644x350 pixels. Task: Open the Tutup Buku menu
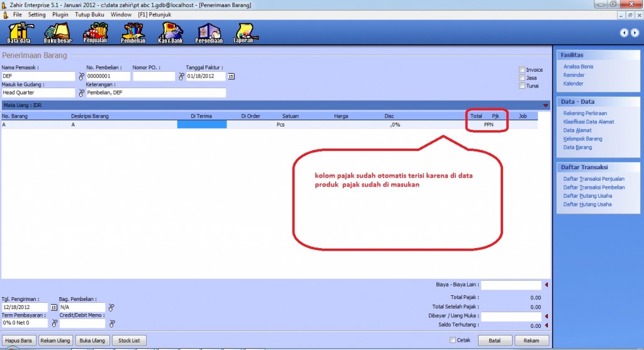coord(90,14)
